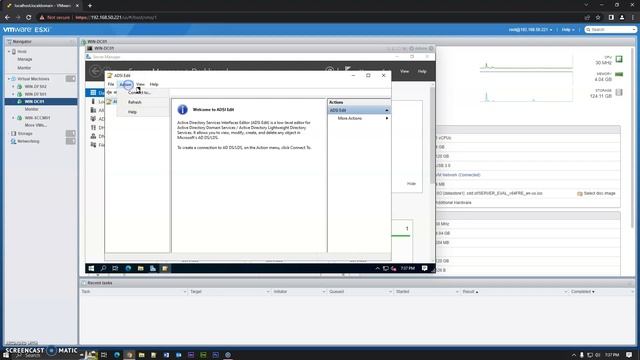
Task: Open Task View in the VM taskbar
Action: (116, 268)
